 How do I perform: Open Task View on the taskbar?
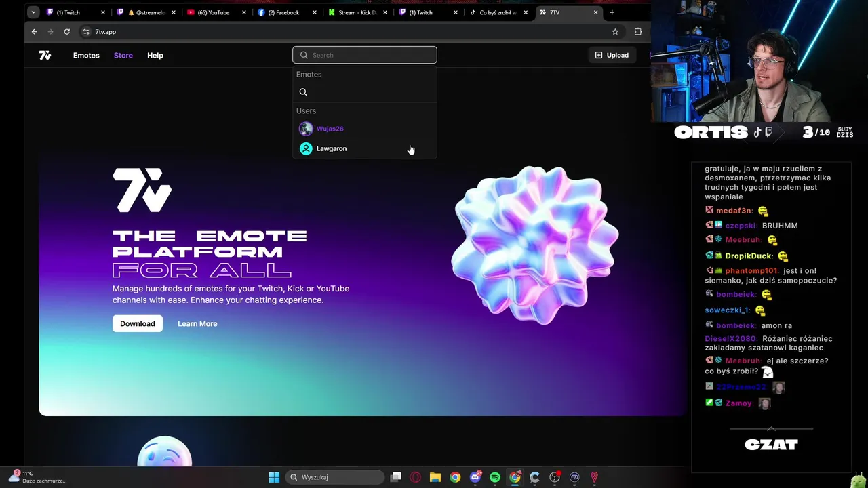[x=396, y=477]
